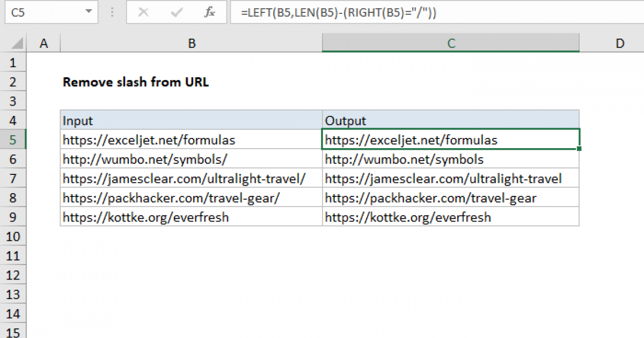
Task: Open the Name Box dropdown arrow
Action: click(87, 12)
